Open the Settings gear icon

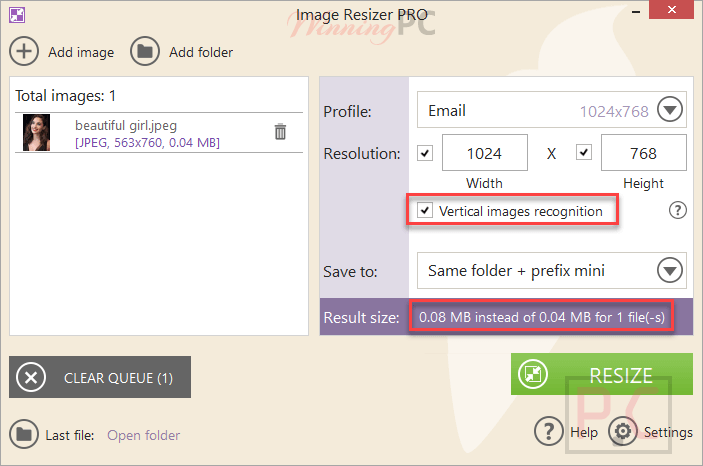(622, 431)
